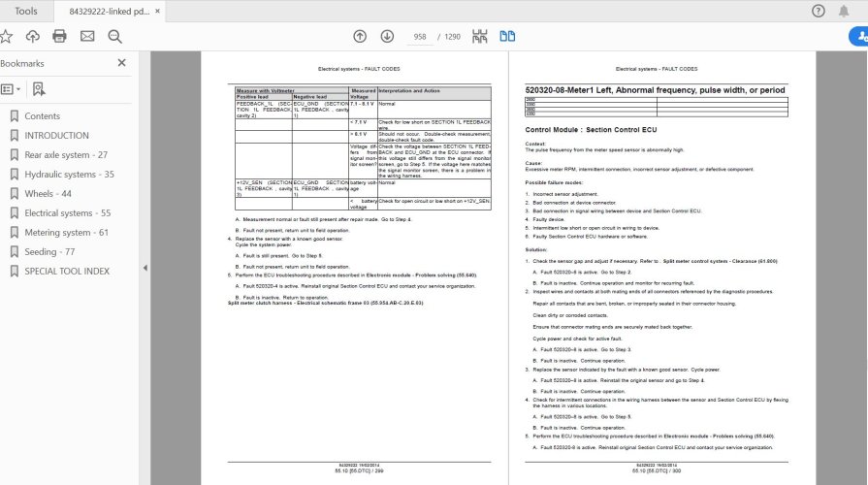Click the print document icon

(59, 37)
